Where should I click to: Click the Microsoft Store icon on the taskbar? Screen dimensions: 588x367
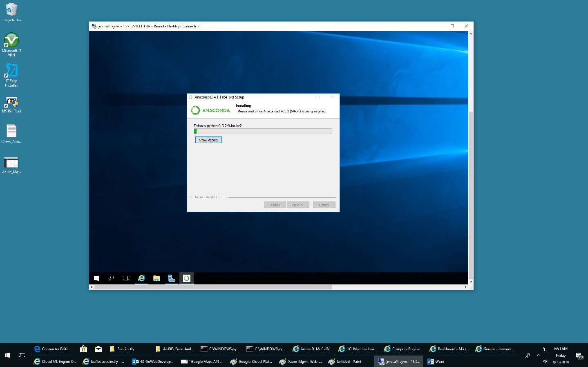[x=83, y=349]
